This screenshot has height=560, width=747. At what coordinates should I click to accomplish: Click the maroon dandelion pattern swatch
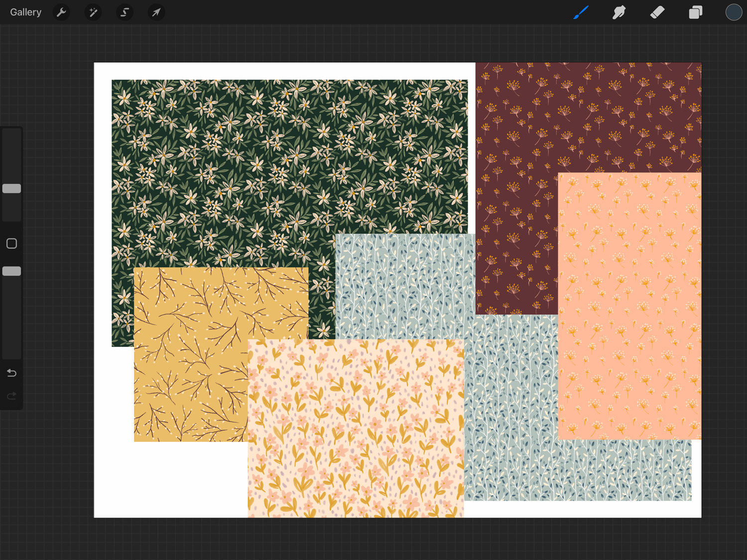[518, 189]
